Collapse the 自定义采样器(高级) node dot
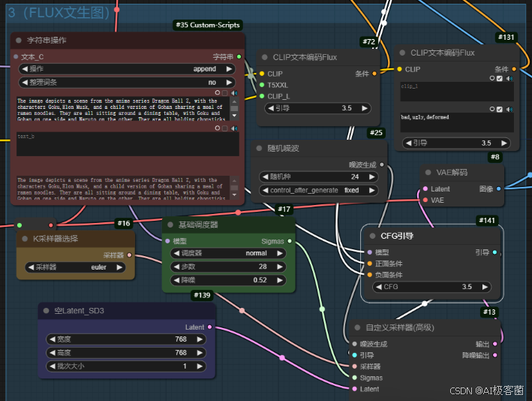 pyautogui.click(x=357, y=327)
